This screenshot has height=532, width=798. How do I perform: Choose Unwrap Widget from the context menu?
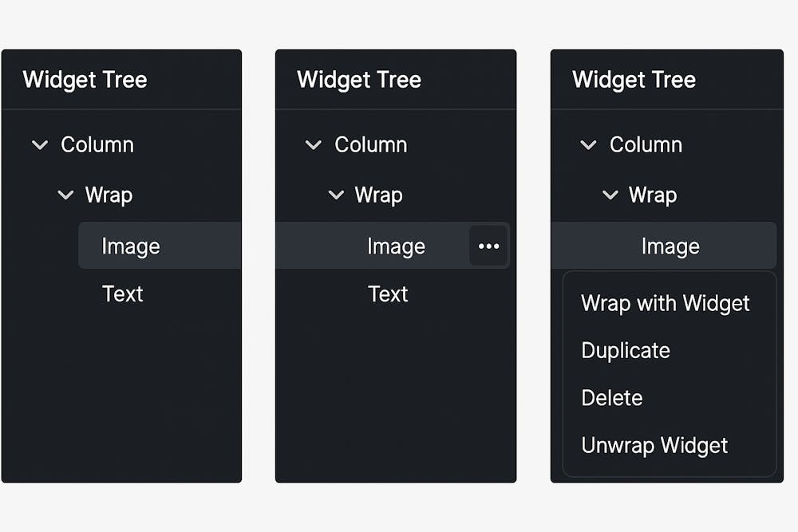(654, 445)
